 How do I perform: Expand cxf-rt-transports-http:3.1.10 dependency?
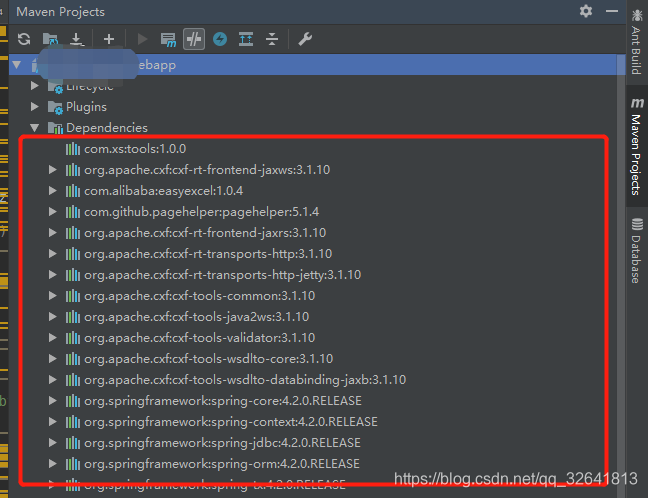tap(52, 254)
